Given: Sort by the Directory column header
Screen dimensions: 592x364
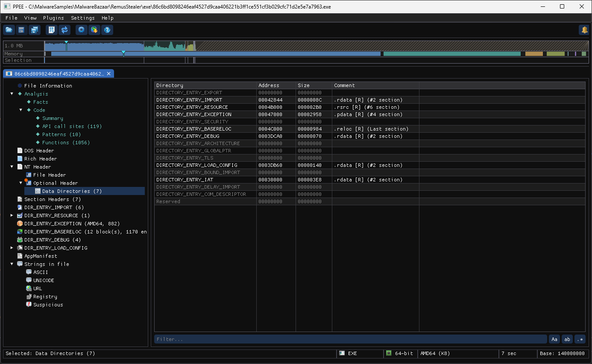Looking at the screenshot, I should coord(205,85).
